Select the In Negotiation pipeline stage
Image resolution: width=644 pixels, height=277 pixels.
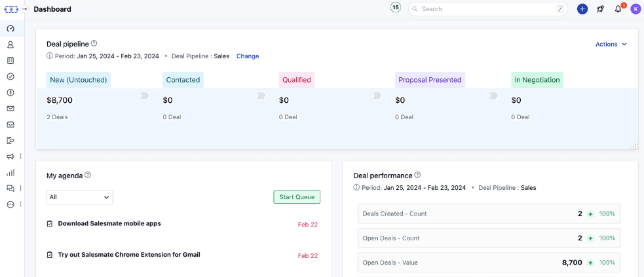pos(537,80)
